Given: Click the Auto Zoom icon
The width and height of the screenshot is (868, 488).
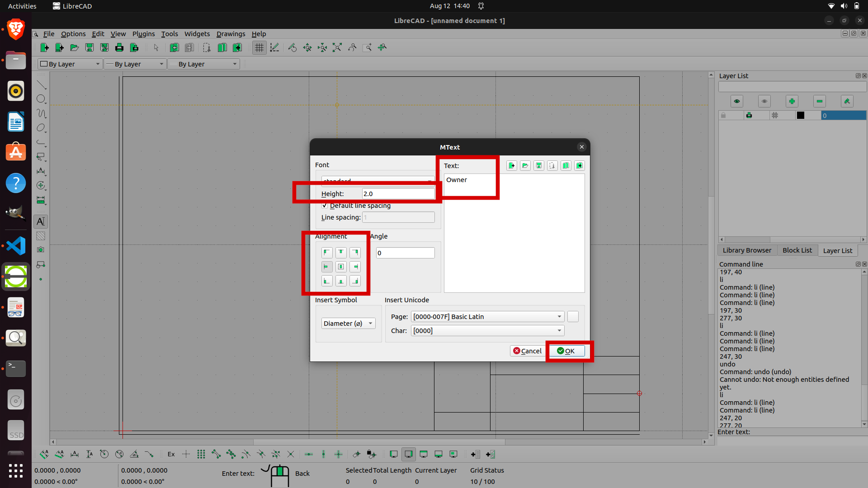Looking at the screenshot, I should tap(337, 47).
